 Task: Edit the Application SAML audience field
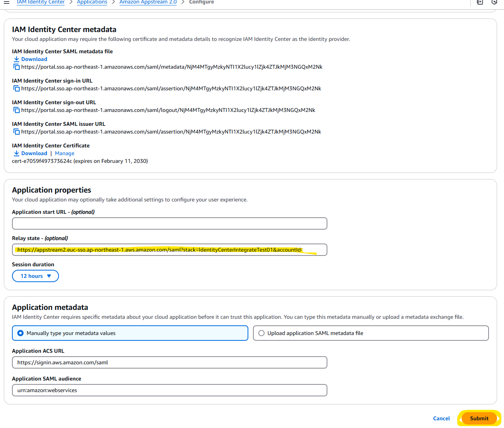tap(170, 390)
